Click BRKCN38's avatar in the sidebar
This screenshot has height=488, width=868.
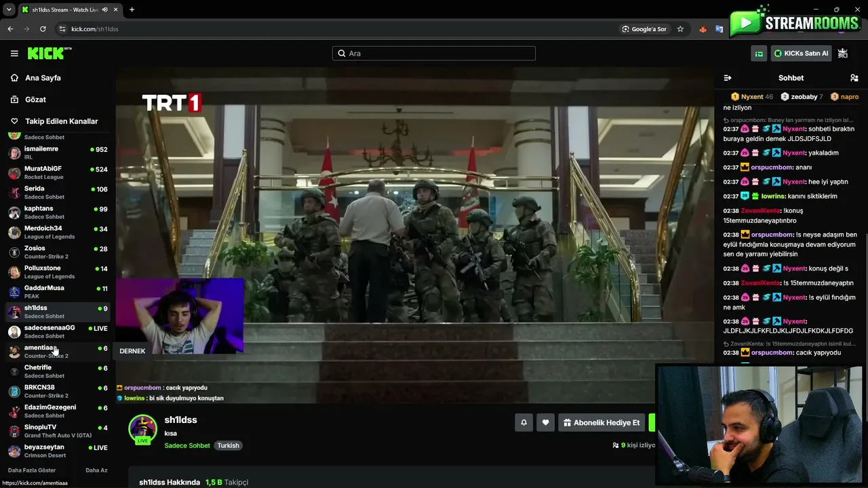pos(14,391)
